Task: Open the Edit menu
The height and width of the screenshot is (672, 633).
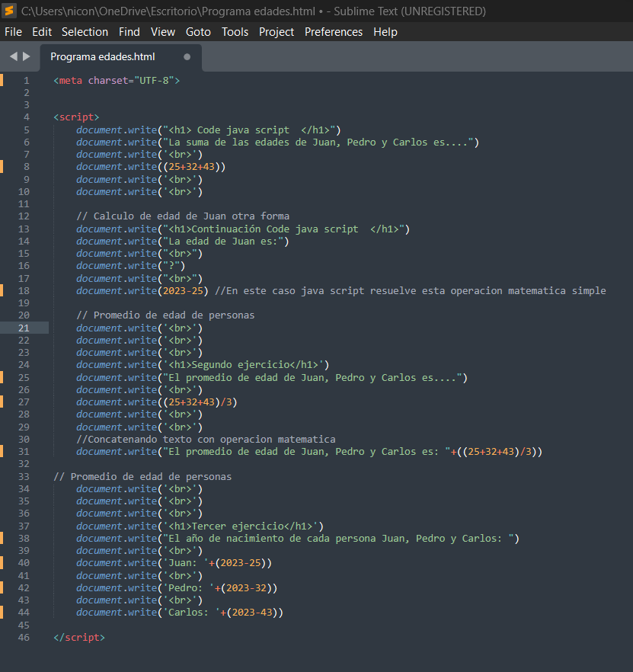Action: tap(42, 32)
